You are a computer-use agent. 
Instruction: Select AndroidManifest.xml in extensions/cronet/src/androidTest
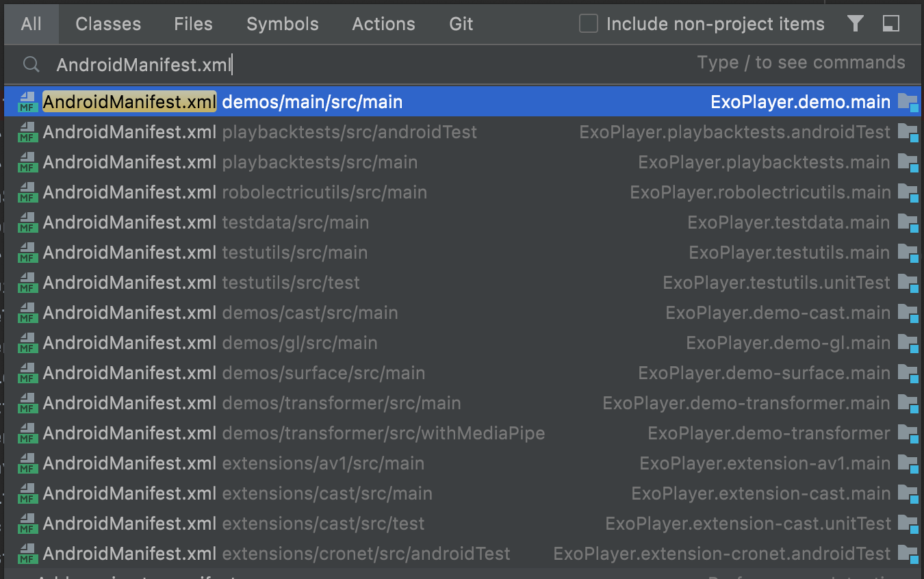pos(462,554)
